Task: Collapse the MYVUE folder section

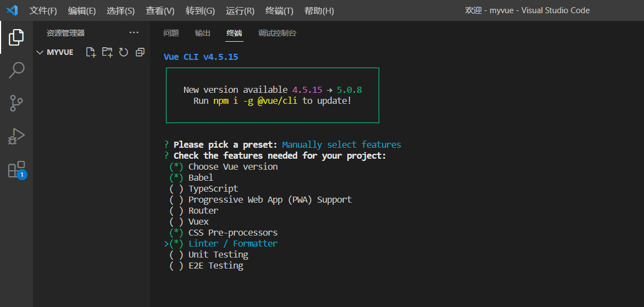Action: coord(40,53)
